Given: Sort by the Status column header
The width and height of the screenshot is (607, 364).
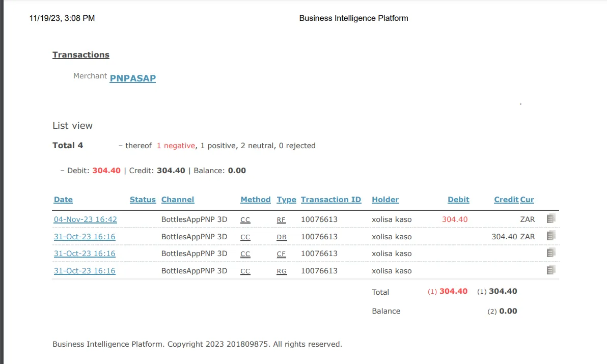Looking at the screenshot, I should 143,200.
